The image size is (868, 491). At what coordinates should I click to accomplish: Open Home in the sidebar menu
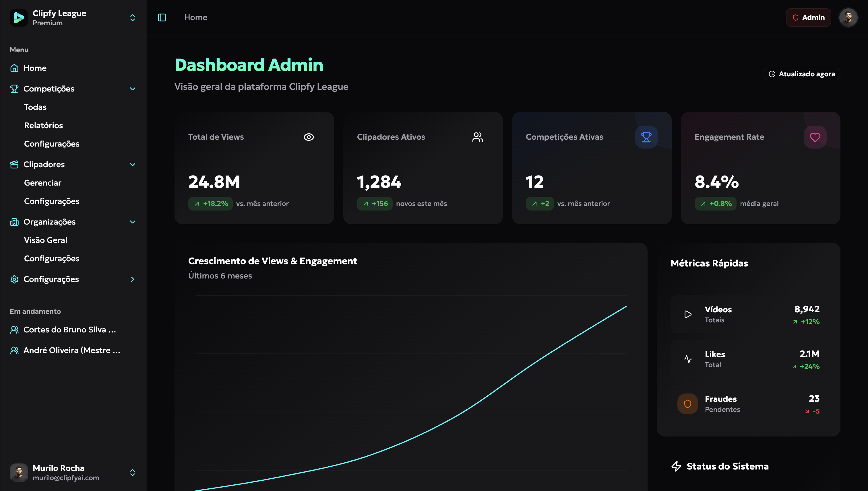tap(35, 68)
